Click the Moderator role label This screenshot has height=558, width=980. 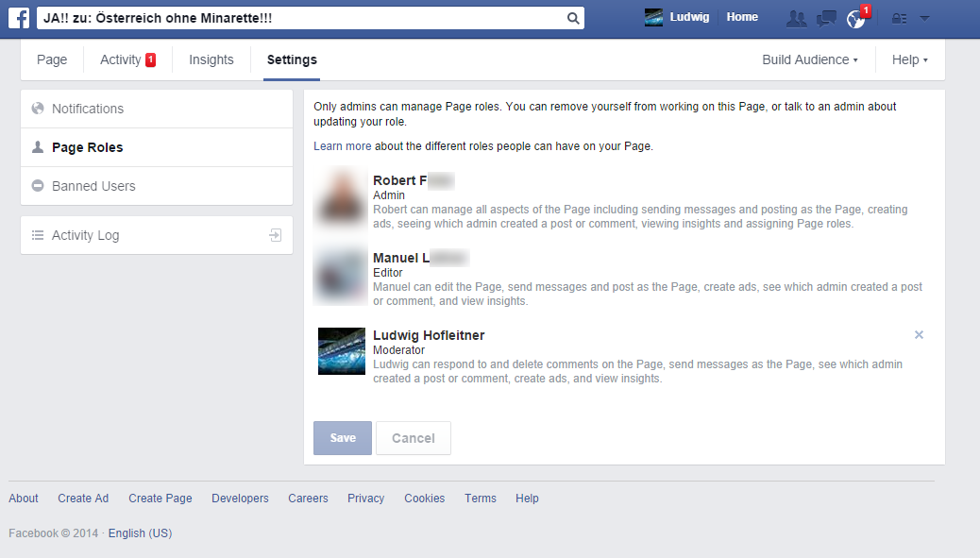coord(398,350)
